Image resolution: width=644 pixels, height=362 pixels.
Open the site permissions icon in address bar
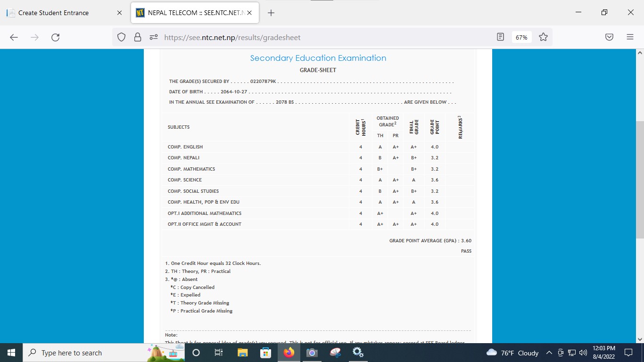[153, 37]
